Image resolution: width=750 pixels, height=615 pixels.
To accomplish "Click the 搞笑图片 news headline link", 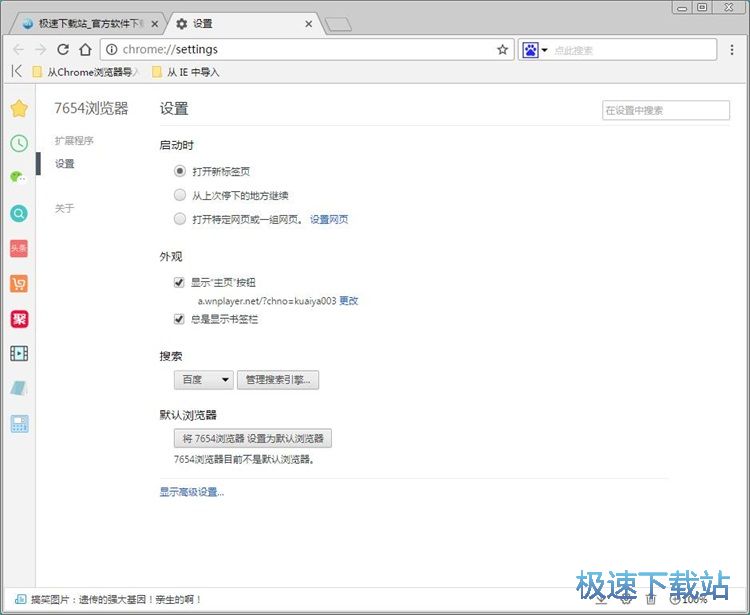I will (x=116, y=599).
